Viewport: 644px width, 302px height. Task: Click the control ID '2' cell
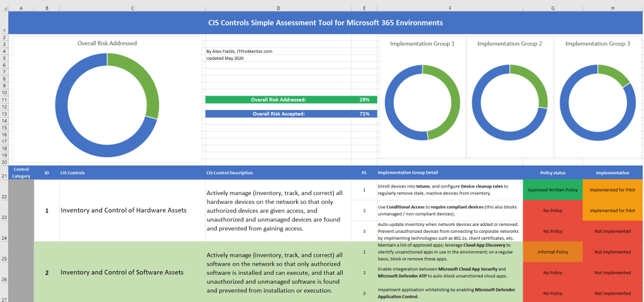click(x=47, y=272)
